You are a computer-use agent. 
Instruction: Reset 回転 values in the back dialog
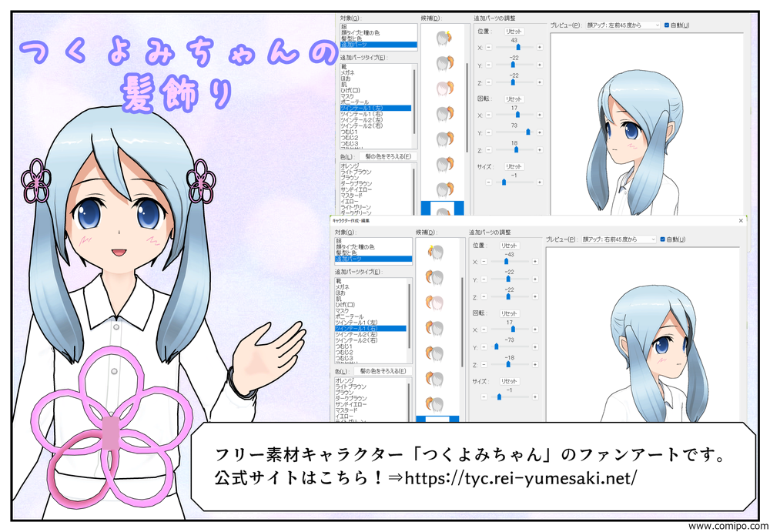click(x=514, y=99)
